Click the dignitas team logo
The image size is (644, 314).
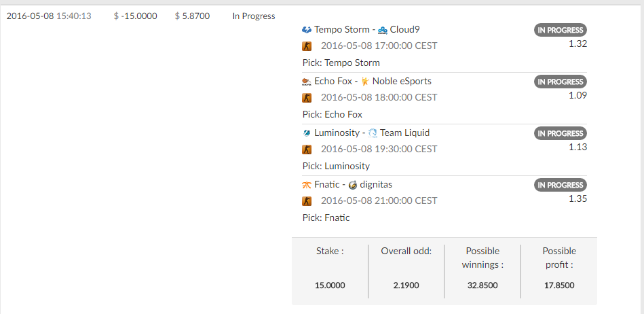point(352,185)
